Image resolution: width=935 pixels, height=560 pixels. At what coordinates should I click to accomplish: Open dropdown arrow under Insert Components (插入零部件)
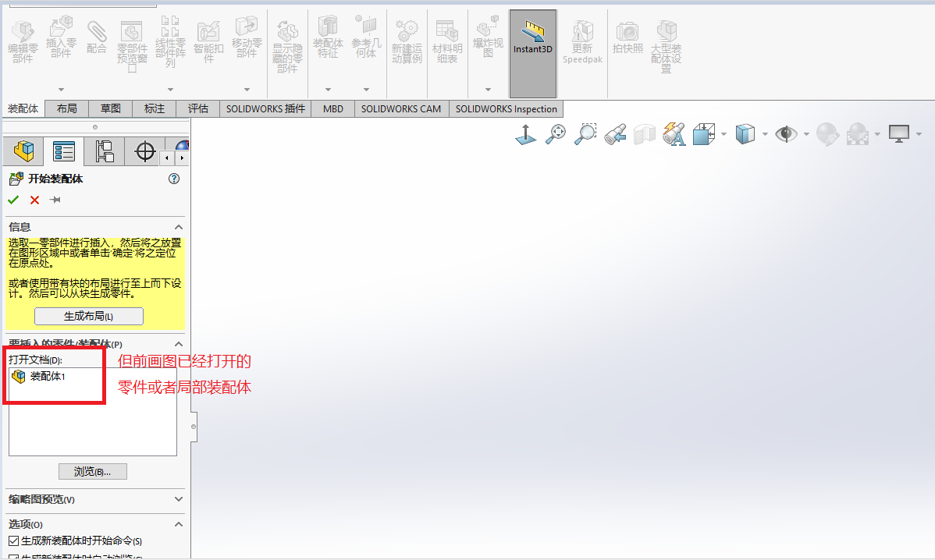tap(61, 90)
